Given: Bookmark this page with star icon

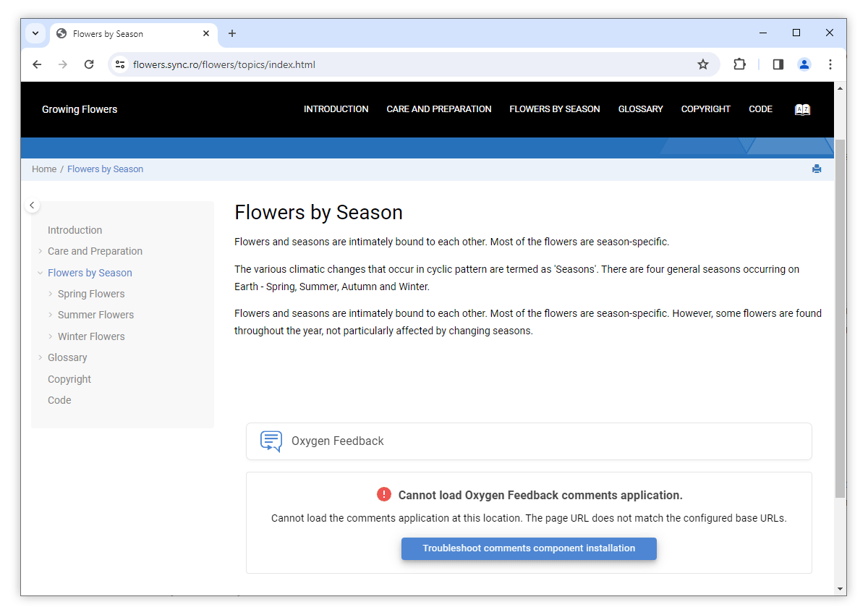Looking at the screenshot, I should [703, 64].
